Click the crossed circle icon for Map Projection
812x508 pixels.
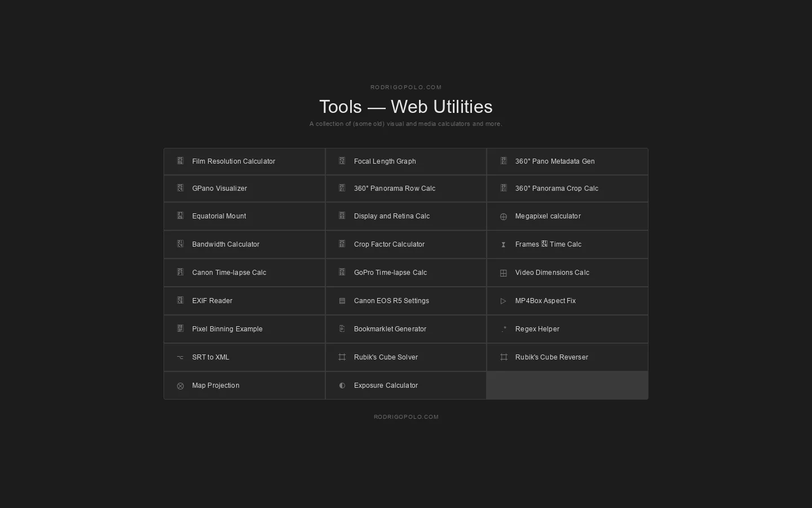(180, 386)
